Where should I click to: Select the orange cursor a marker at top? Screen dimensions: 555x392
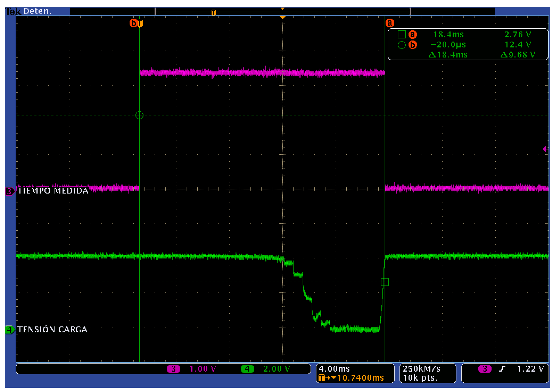pyautogui.click(x=390, y=23)
